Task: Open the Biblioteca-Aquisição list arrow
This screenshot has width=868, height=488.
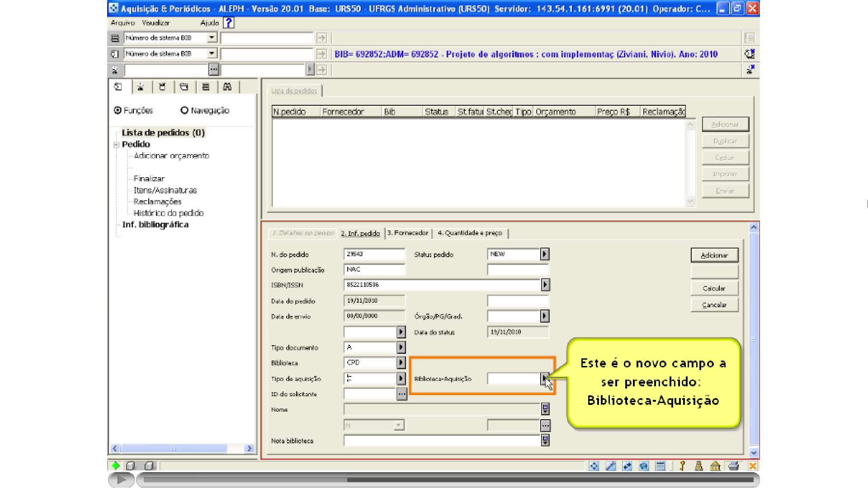Action: tap(545, 378)
